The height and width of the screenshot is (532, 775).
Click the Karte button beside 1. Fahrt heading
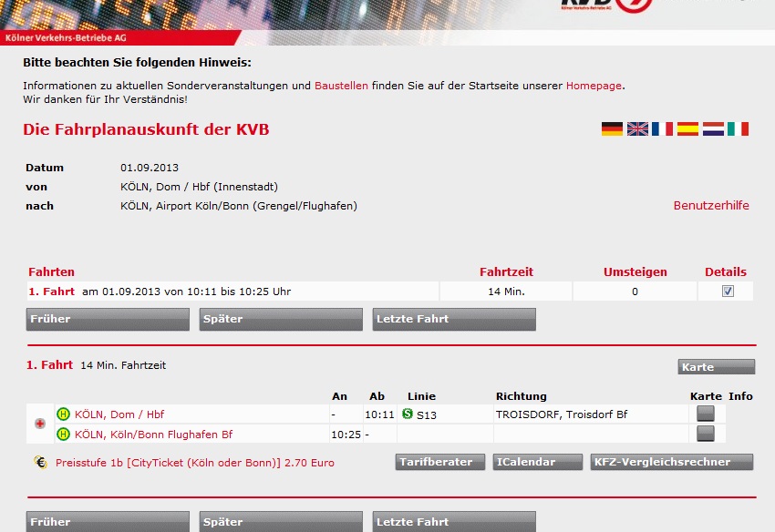click(717, 367)
